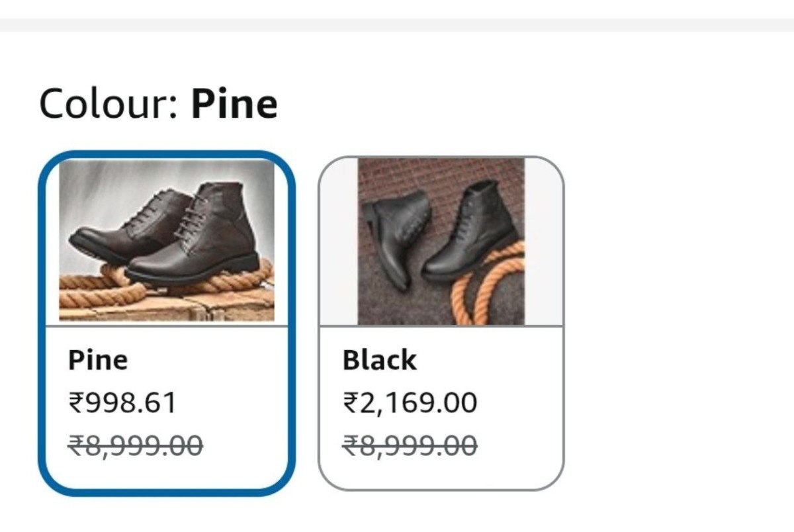Click the strikethrough ₹8,999.00 under Pine
The width and height of the screenshot is (794, 532).
tap(128, 445)
